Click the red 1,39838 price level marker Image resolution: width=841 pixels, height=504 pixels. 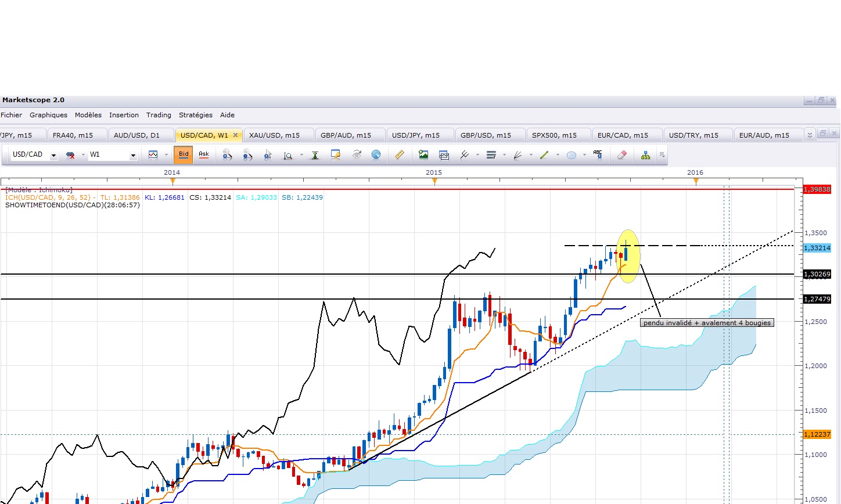(817, 189)
